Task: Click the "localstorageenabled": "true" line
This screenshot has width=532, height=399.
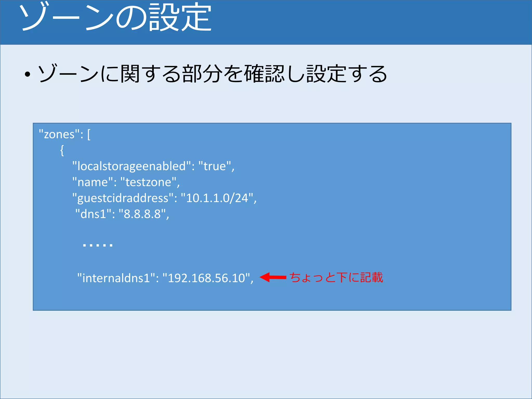Action: (153, 166)
